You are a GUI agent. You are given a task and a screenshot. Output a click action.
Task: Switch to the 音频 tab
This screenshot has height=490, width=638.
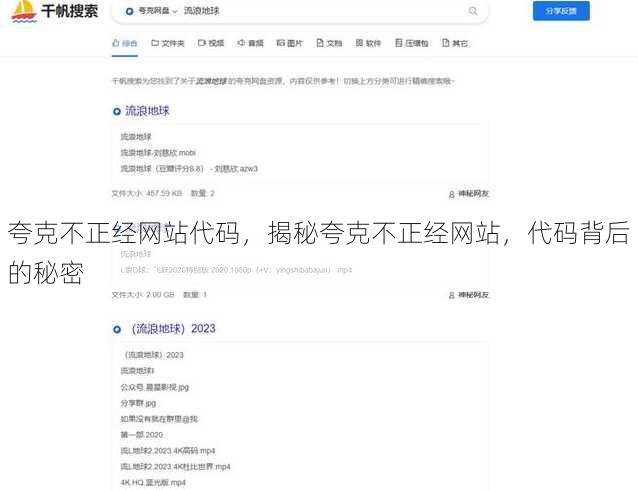[250, 43]
